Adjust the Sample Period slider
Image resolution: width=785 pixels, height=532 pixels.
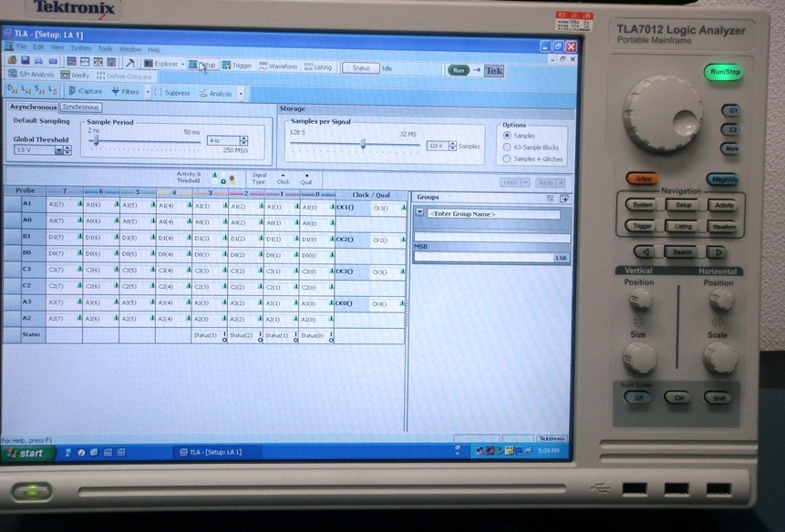(96, 141)
